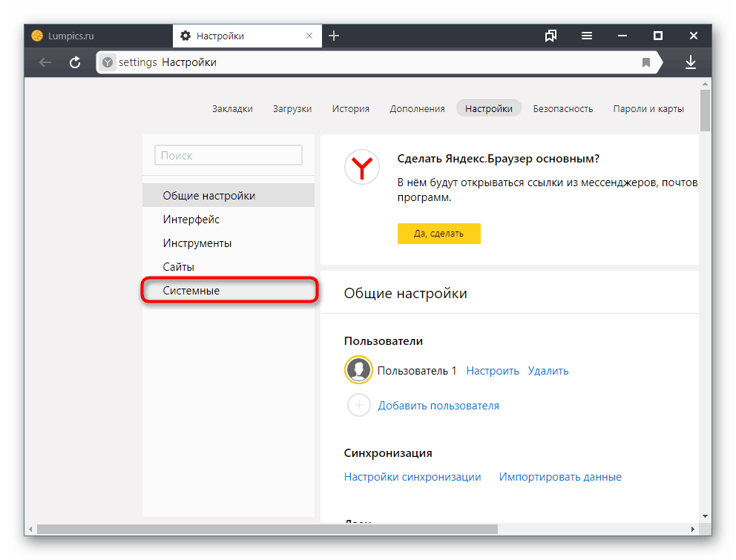Click Настроить next to Пользователь 1
736x560 pixels.
coord(492,370)
